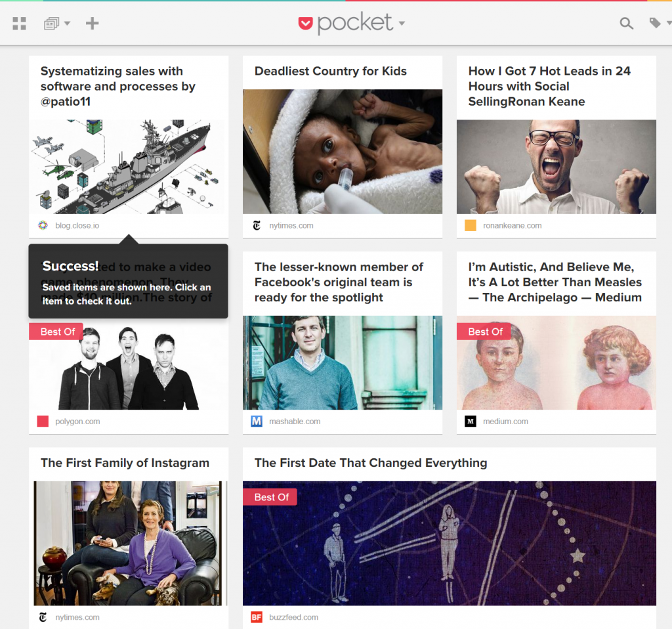Click the red polygon.com favicon
The width and height of the screenshot is (672, 629).
pyautogui.click(x=43, y=422)
